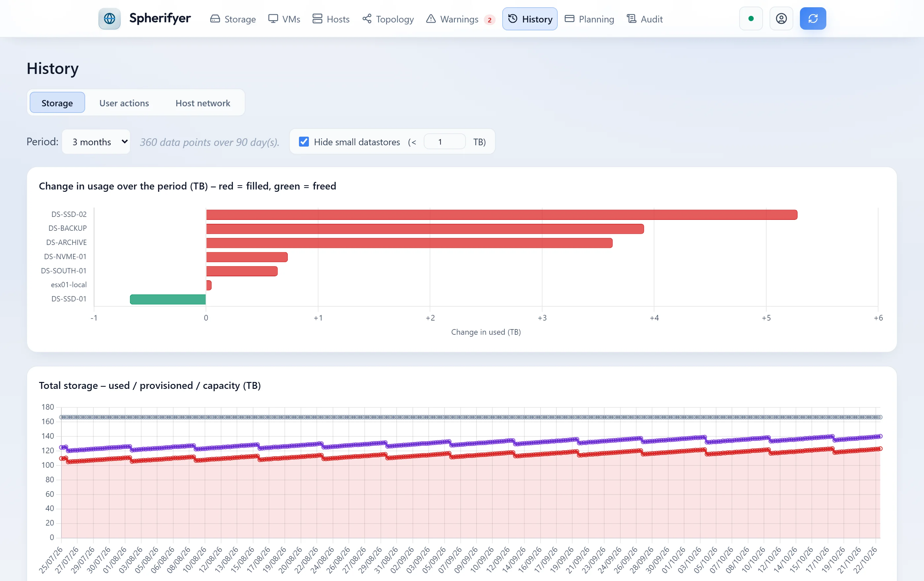Open the Storage navigation item
The width and height of the screenshot is (924, 581).
point(233,19)
